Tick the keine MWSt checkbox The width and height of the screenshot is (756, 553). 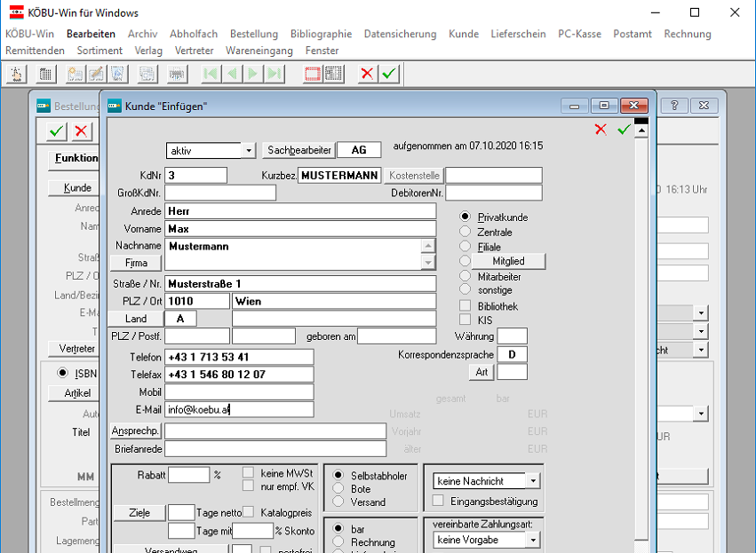tap(249, 472)
